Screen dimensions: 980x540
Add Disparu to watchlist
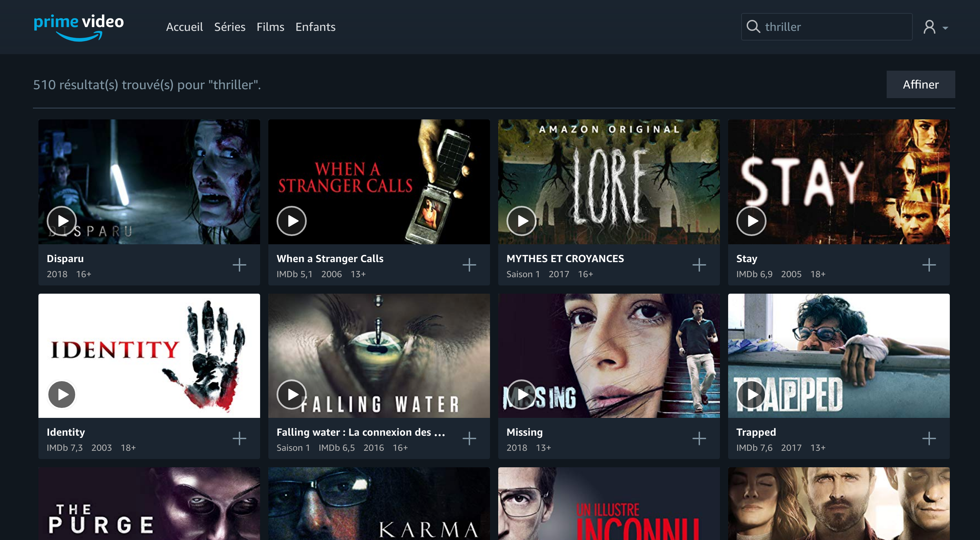coord(239,265)
